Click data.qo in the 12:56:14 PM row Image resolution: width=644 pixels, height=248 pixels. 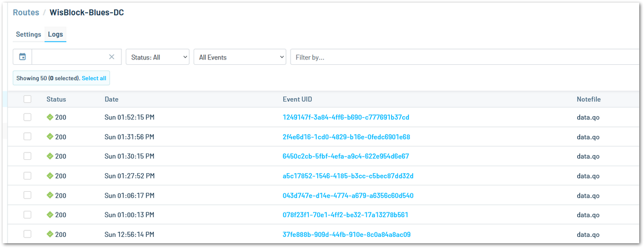[588, 234]
